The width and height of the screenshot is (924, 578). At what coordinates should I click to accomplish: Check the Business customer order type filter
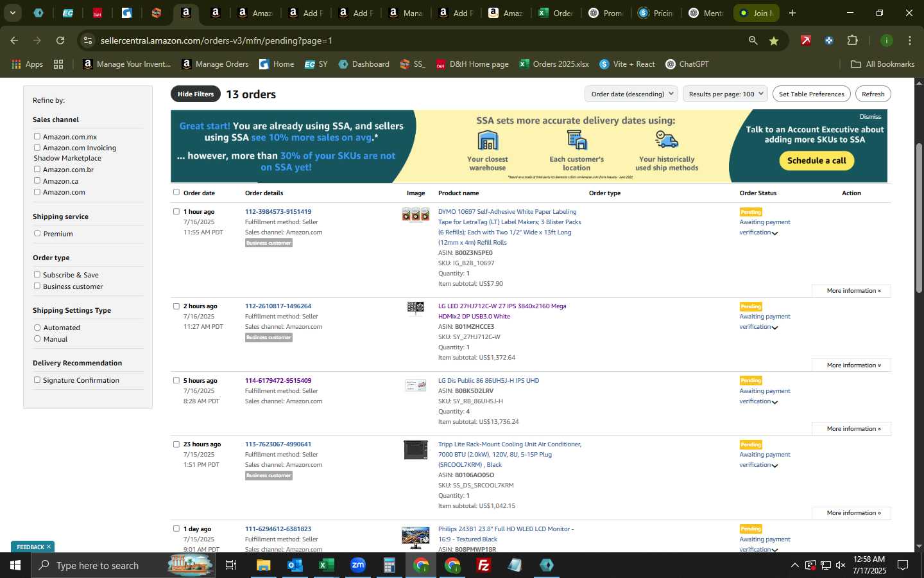click(37, 286)
